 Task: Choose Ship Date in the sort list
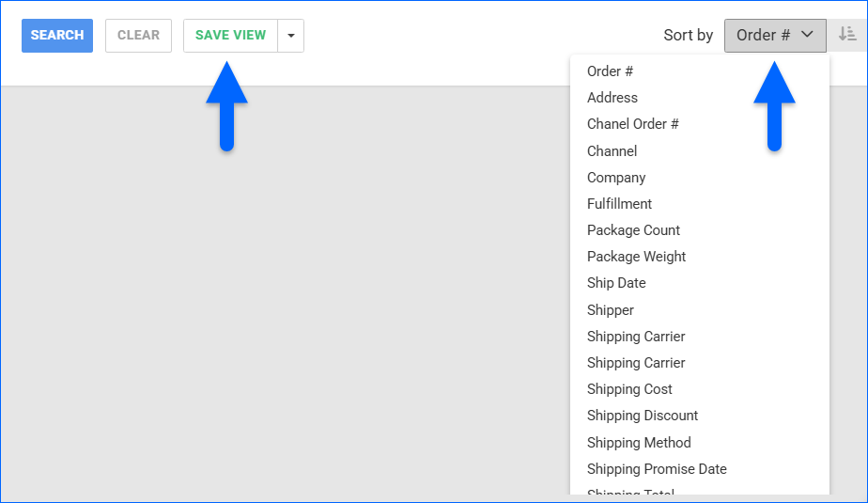tap(616, 283)
